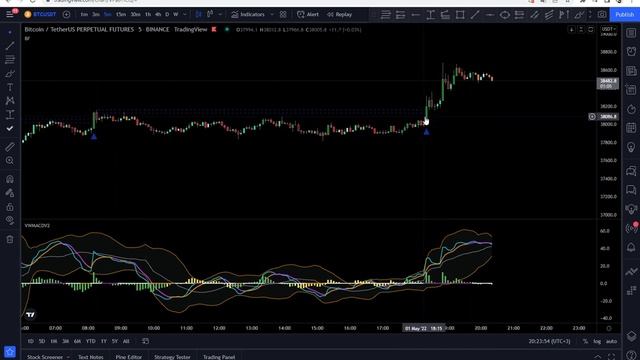
Task: Click the Replay button
Action: [x=339, y=14]
